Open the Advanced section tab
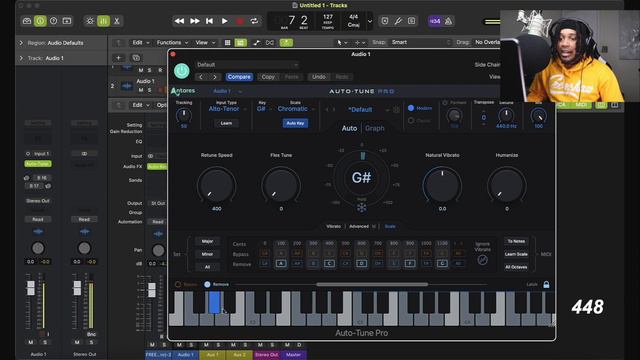 click(360, 226)
